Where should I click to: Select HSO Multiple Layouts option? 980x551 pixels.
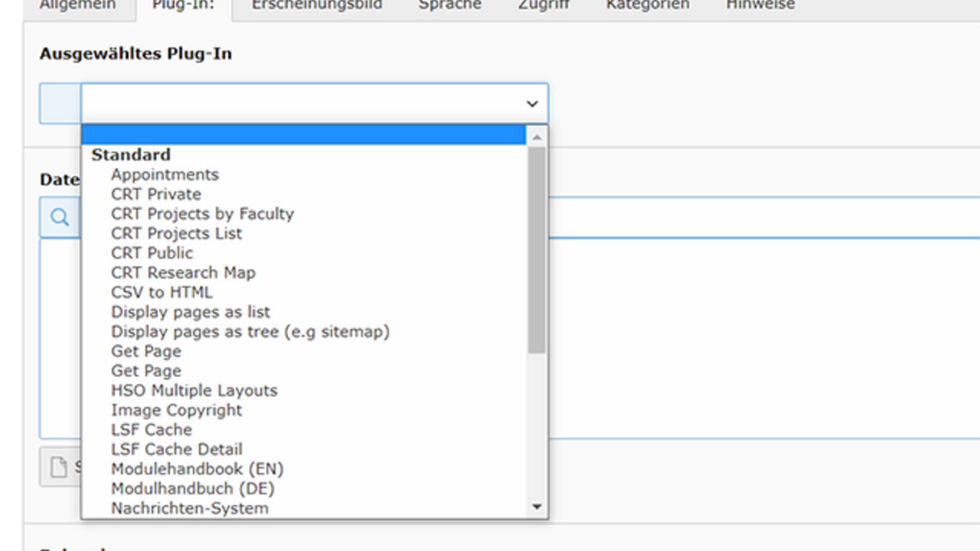(194, 390)
